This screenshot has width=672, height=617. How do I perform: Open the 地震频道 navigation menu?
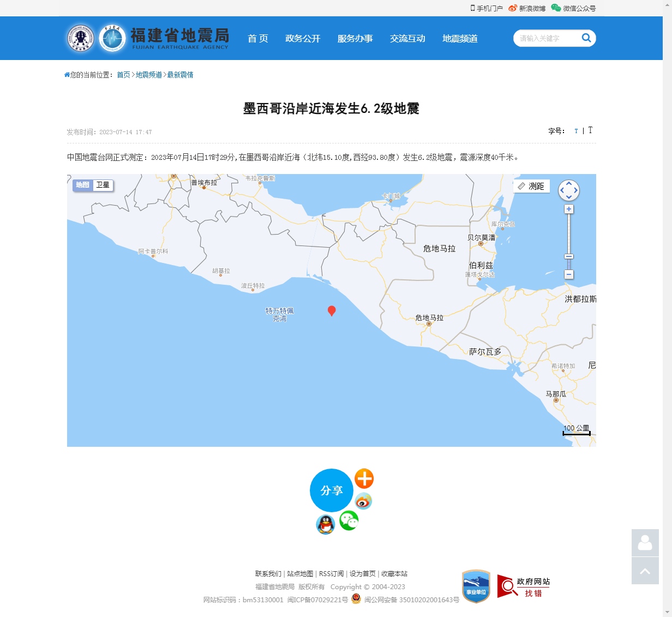click(460, 38)
